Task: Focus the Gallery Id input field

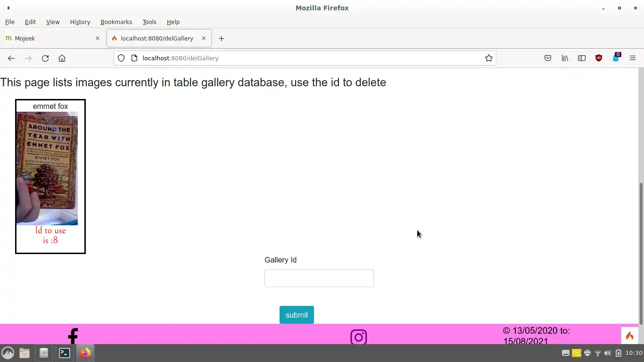Action: pyautogui.click(x=319, y=278)
